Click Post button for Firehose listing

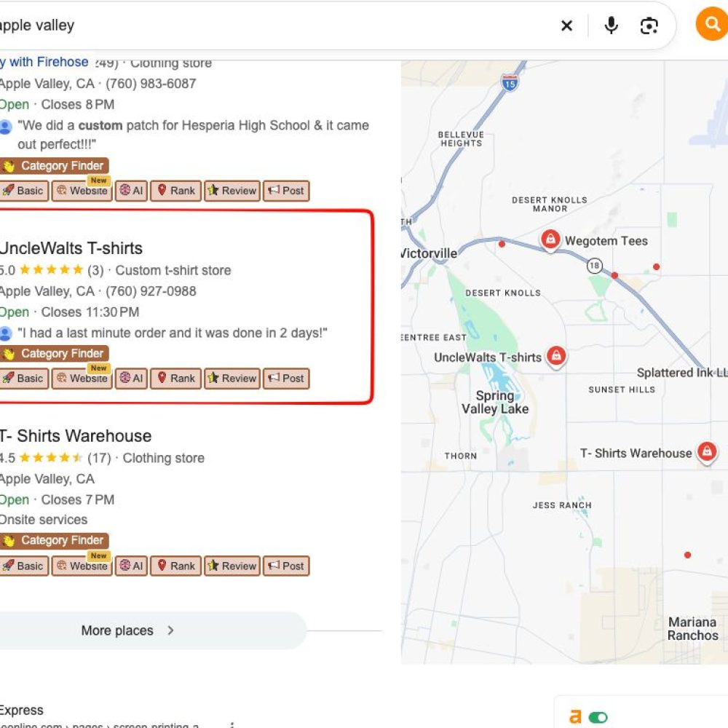coord(286,191)
